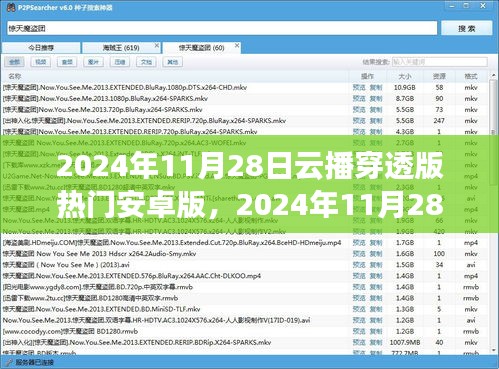Viewport: 499px width, 369px height.
Task: Sort results by 资源 column
Action: (439, 76)
